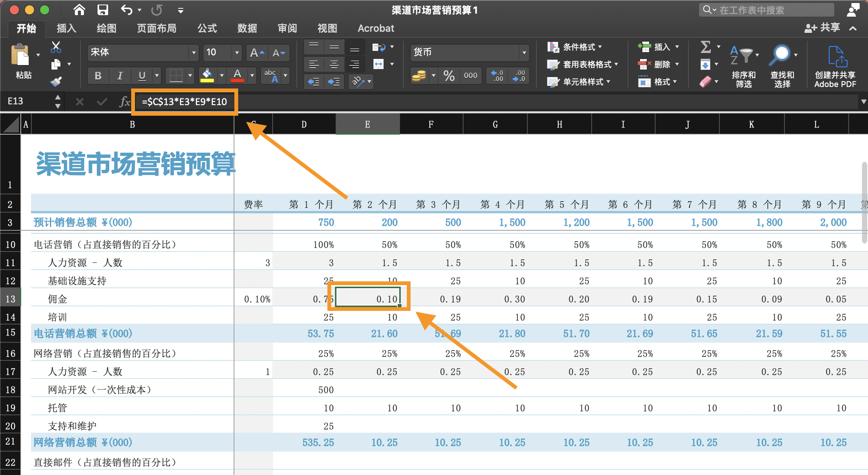Click the Format Painter brush icon
Viewport: 868px width, 475px height.
(x=56, y=81)
